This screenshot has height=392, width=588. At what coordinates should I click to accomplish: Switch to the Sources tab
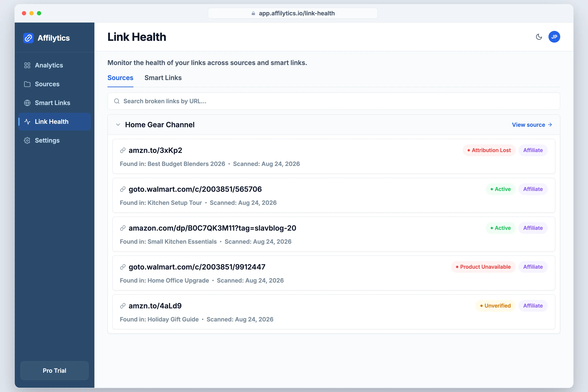[x=120, y=78]
